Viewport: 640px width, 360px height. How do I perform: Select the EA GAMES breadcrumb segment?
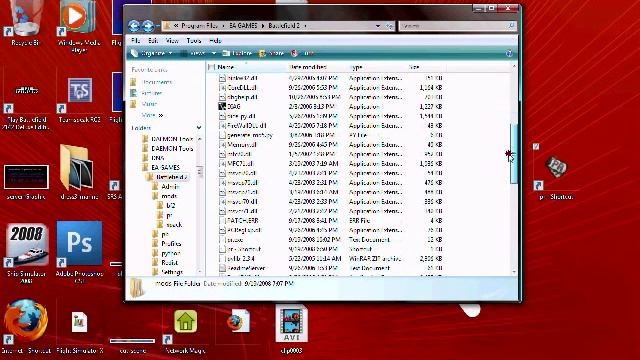(243, 26)
